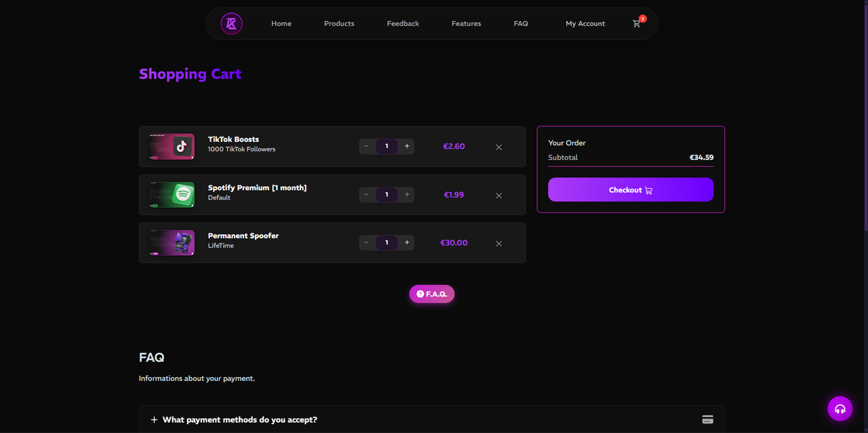Jump to the F.A.Q. pill button
Viewport: 868px width, 433px height.
coord(432,294)
